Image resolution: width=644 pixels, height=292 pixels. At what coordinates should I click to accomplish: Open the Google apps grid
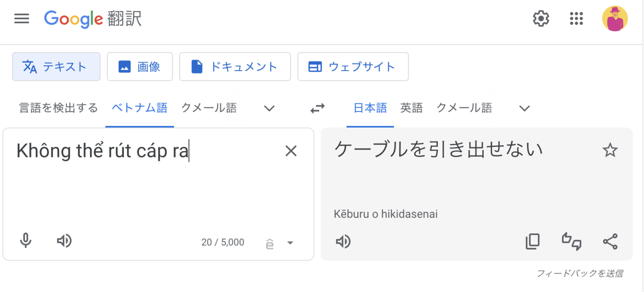(576, 19)
